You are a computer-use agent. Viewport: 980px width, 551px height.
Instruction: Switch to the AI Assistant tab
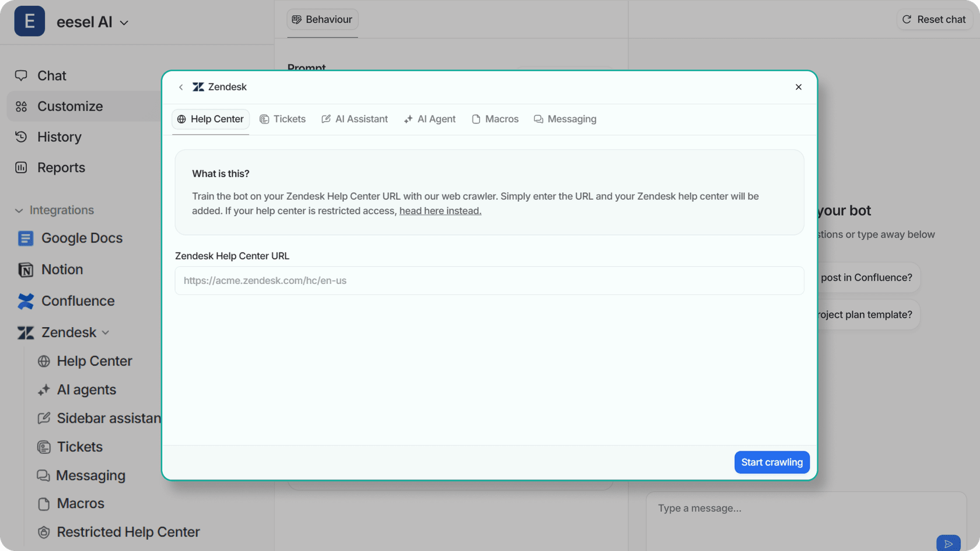click(x=355, y=119)
